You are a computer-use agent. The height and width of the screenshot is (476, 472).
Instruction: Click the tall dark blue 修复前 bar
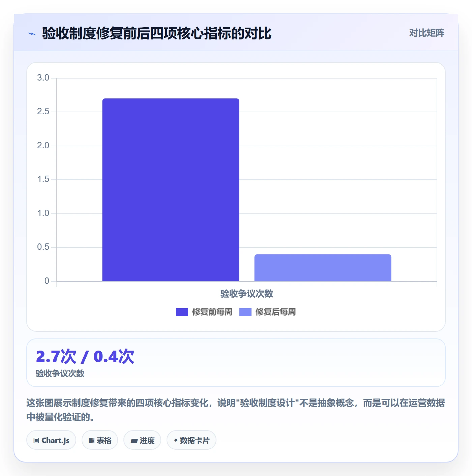coord(171,190)
